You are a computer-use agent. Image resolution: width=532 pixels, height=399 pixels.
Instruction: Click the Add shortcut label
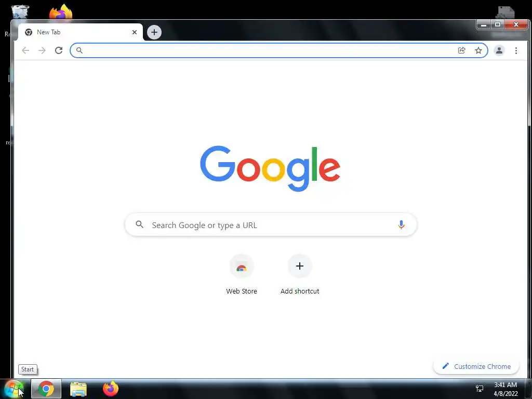tap(300, 291)
